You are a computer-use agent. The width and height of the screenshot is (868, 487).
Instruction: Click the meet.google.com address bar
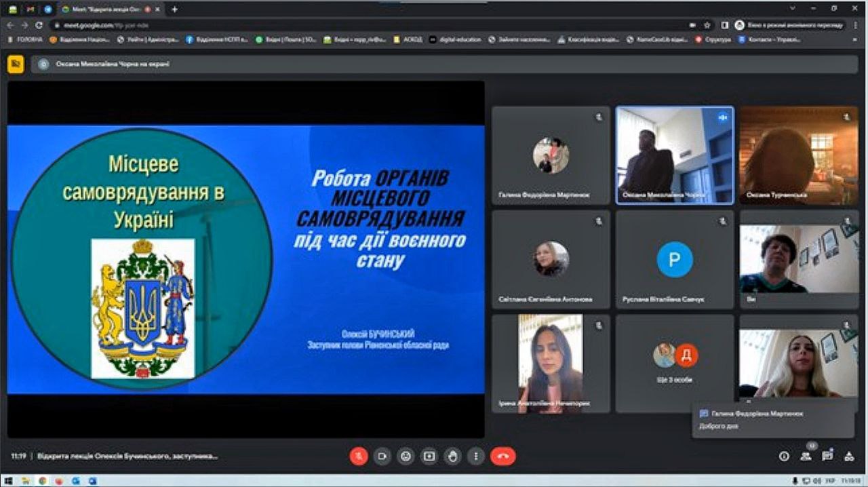tap(366, 24)
